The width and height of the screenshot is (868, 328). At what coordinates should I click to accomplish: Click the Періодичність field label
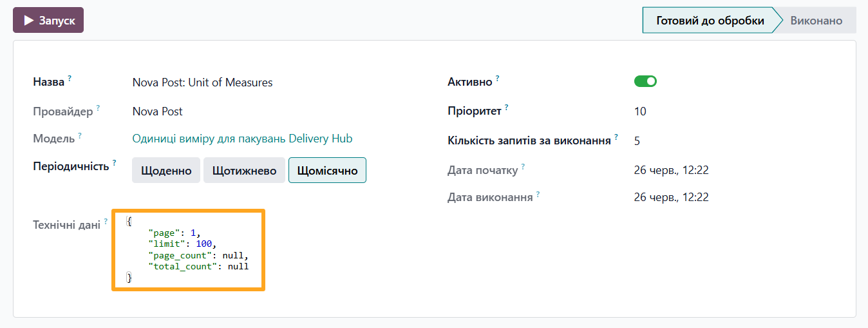click(71, 166)
